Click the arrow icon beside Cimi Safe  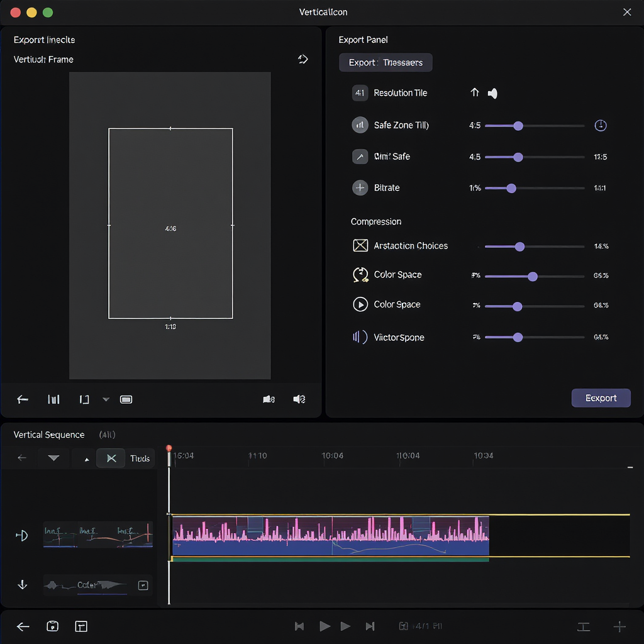coord(360,157)
